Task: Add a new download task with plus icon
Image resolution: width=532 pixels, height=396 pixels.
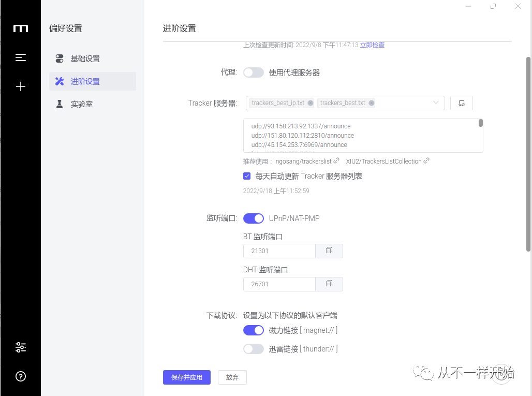Action: [x=21, y=86]
